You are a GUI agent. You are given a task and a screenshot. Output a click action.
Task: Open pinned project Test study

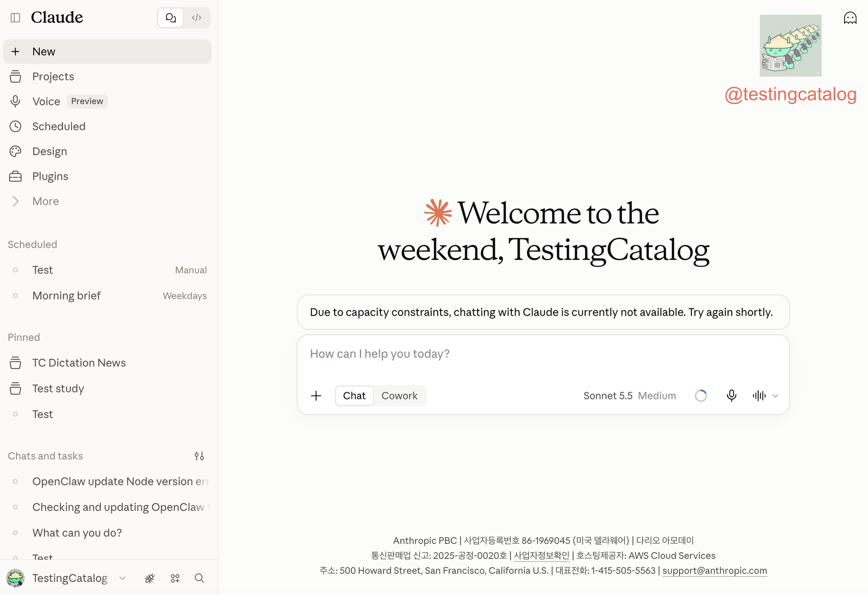point(107,389)
